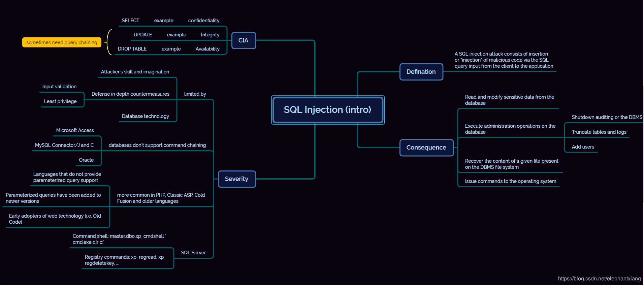
Task: Select the 'SQL Server' node
Action: (x=193, y=253)
